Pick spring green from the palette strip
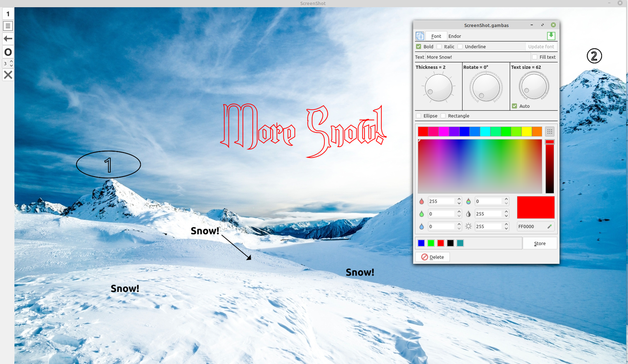The height and width of the screenshot is (364, 628). (496, 131)
